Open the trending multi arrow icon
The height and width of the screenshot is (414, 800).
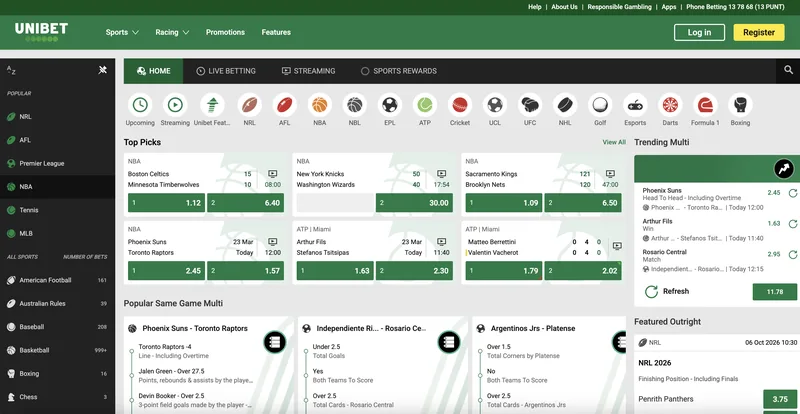tap(784, 168)
